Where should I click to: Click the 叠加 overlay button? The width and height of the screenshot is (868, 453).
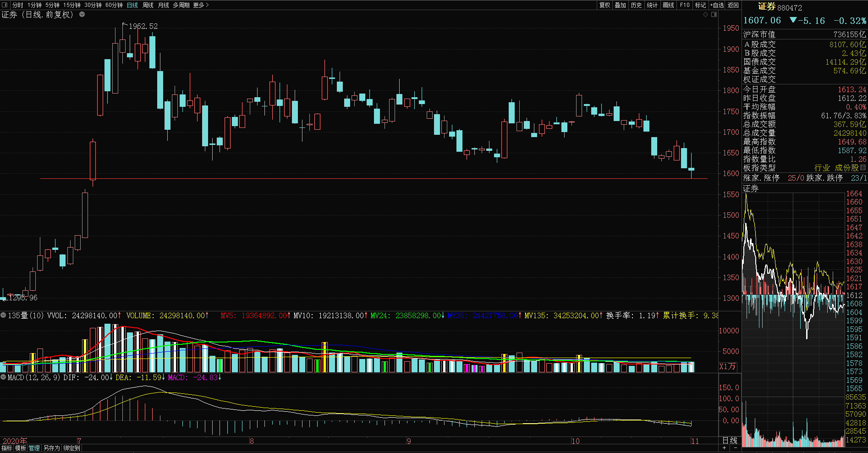(x=621, y=5)
